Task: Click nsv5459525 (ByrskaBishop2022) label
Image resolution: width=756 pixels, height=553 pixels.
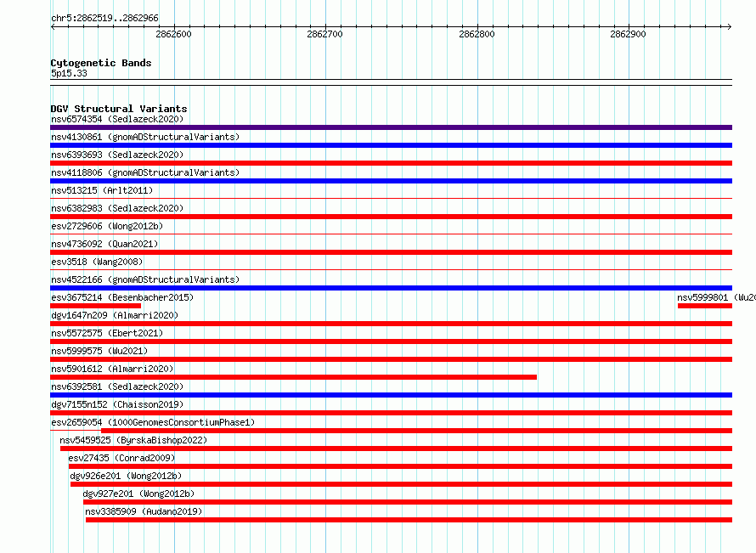Action: pos(133,440)
